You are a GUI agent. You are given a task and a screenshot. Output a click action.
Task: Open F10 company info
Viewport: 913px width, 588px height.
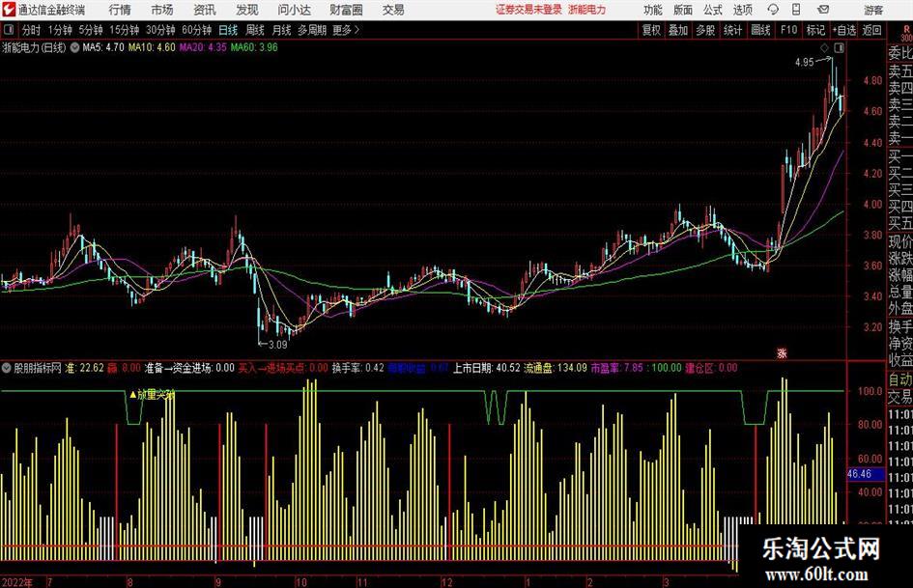(x=788, y=30)
